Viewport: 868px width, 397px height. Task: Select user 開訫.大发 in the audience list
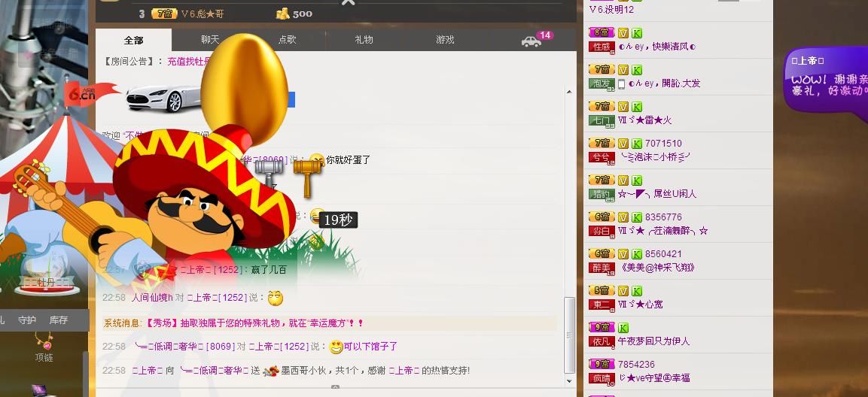664,83
